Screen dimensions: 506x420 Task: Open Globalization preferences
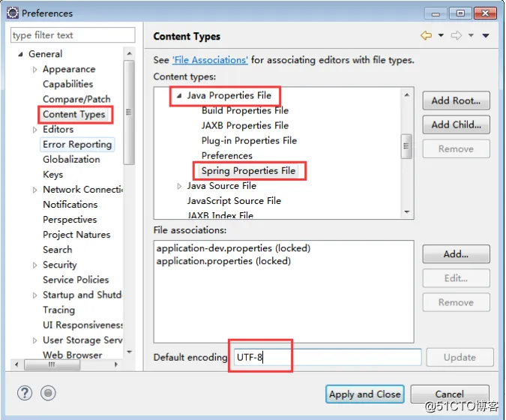click(x=71, y=160)
